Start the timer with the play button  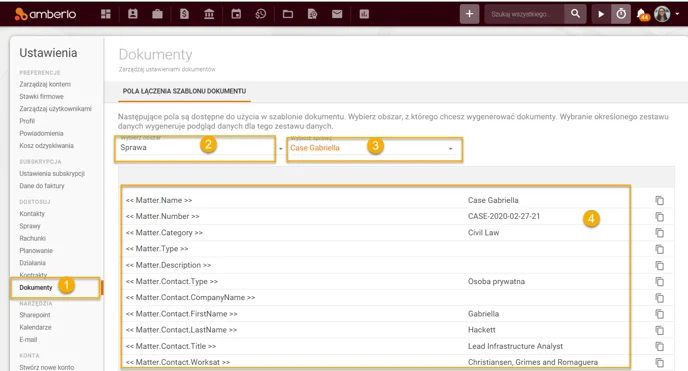click(x=601, y=14)
